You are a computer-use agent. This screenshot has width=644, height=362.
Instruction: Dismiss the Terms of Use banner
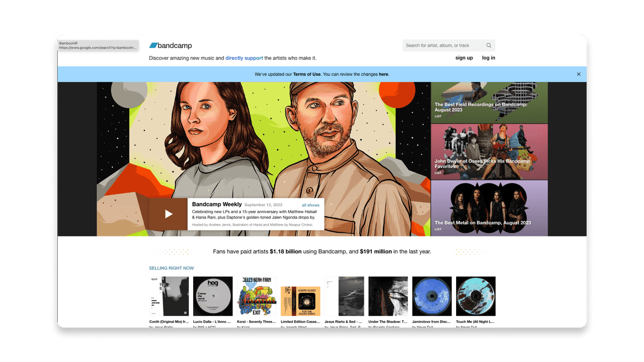coord(579,74)
